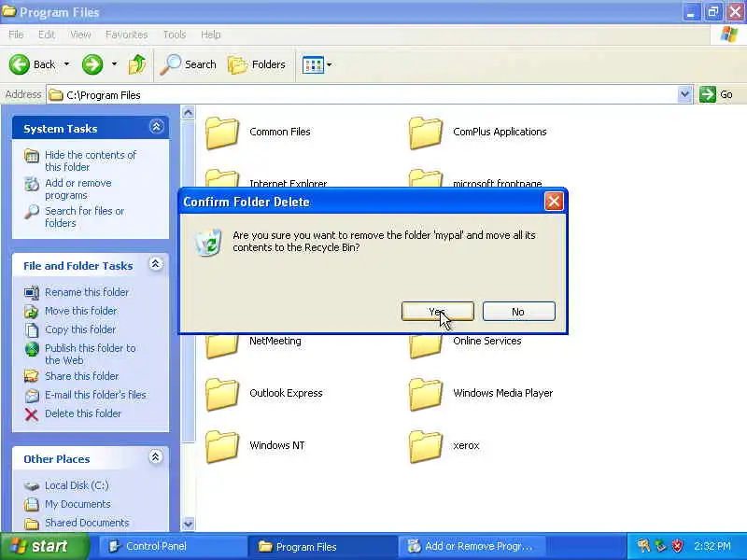Click Copy this folder link

point(80,329)
